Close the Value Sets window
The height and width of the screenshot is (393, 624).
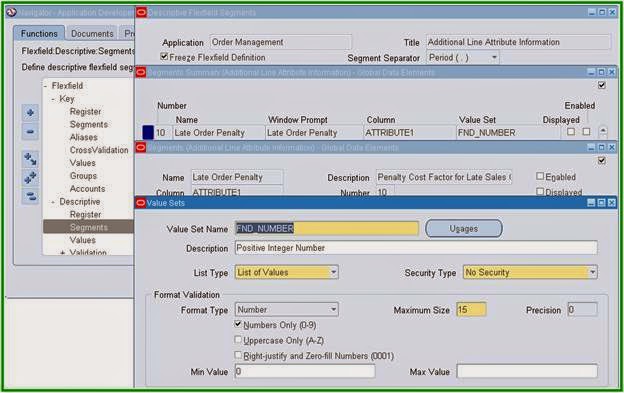pyautogui.click(x=612, y=203)
